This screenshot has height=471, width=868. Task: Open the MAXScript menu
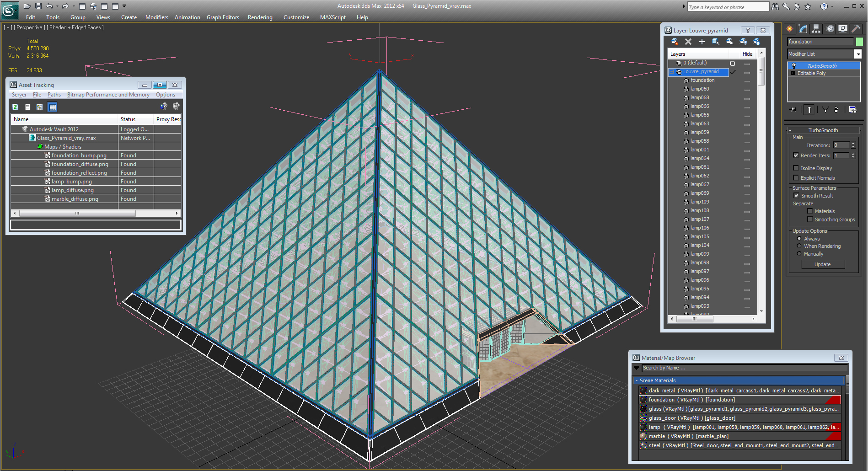pyautogui.click(x=332, y=17)
